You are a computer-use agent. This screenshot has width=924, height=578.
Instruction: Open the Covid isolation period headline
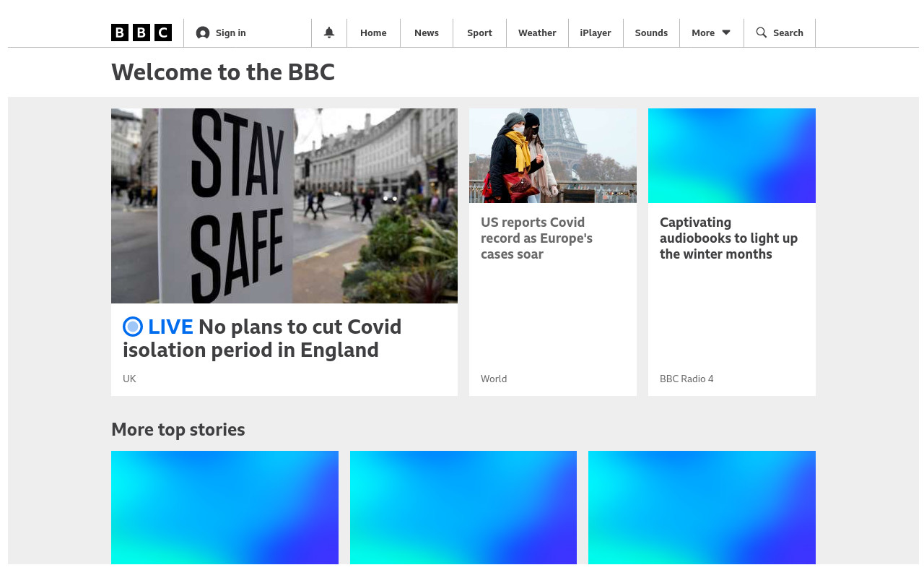point(274,338)
